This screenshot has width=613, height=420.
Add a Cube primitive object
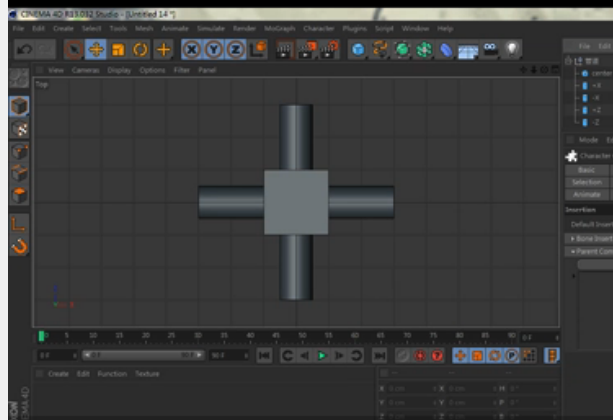pyautogui.click(x=358, y=50)
